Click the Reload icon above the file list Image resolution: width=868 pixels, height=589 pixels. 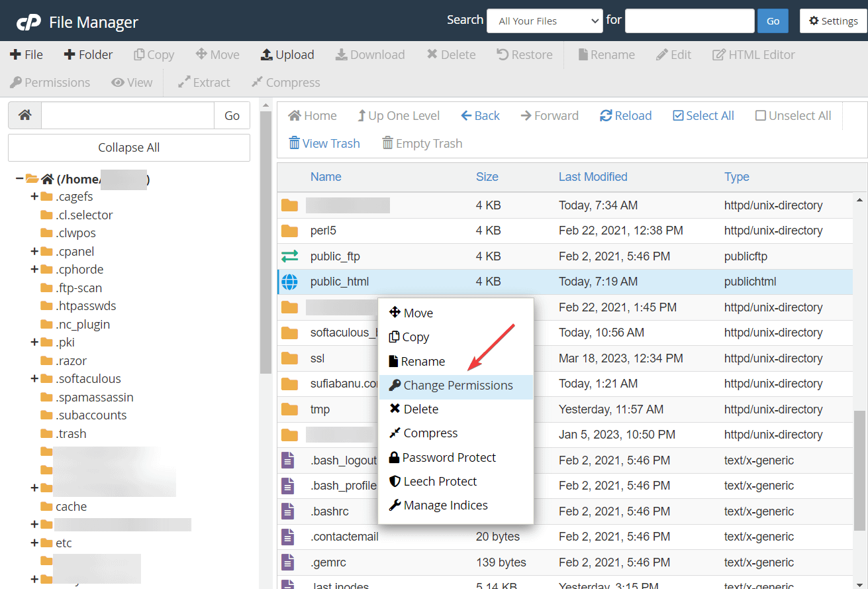[x=624, y=115]
